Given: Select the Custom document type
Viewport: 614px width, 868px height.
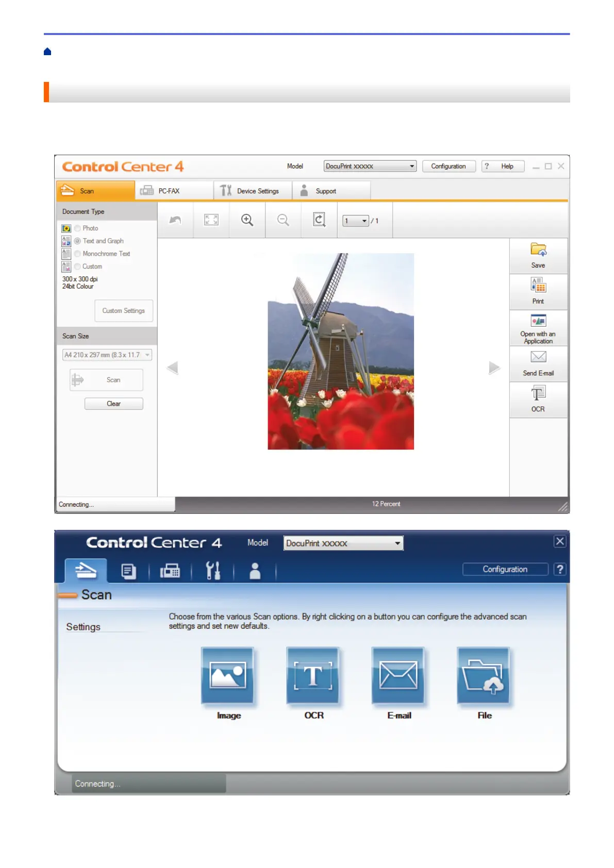Looking at the screenshot, I should click(77, 266).
